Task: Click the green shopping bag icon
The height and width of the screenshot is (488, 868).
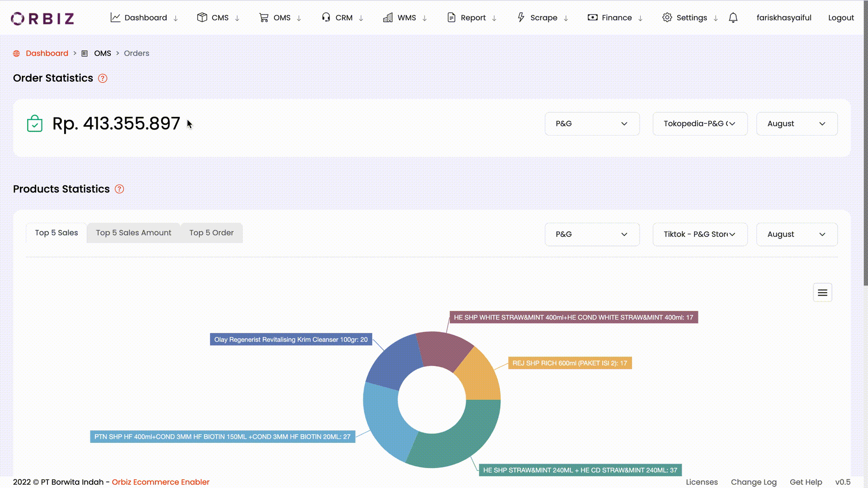Action: (35, 123)
